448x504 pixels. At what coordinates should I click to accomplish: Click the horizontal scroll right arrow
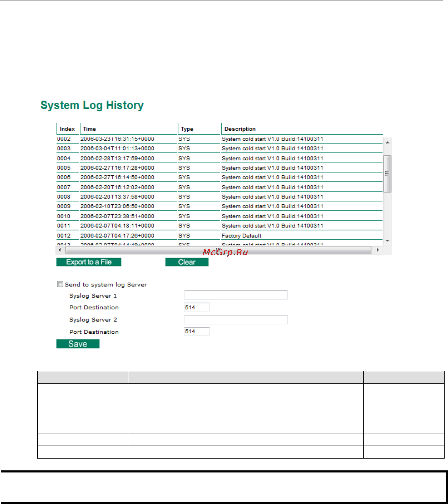pyautogui.click(x=378, y=250)
